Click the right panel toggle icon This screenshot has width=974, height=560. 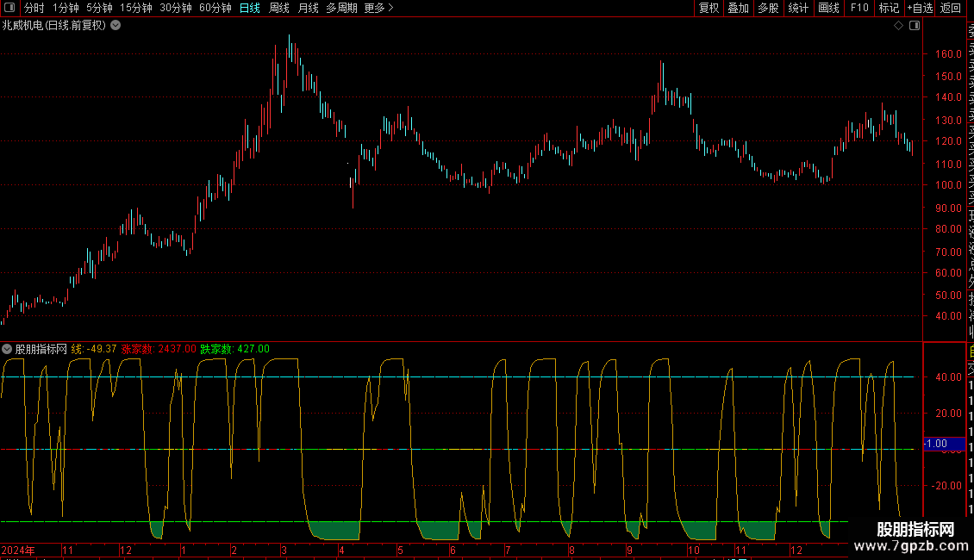click(915, 26)
